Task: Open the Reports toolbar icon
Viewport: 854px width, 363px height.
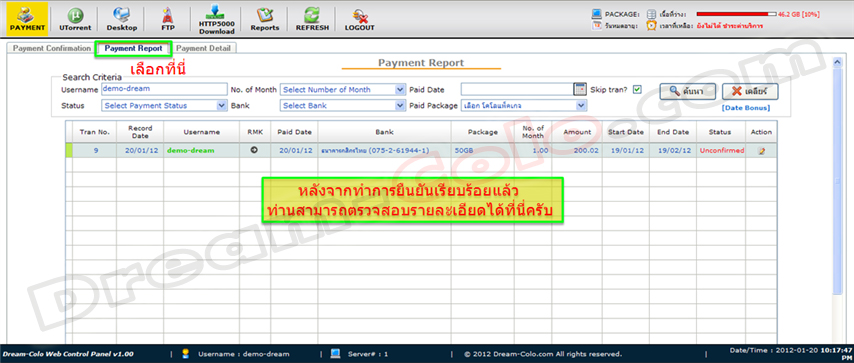Action: coord(265,19)
